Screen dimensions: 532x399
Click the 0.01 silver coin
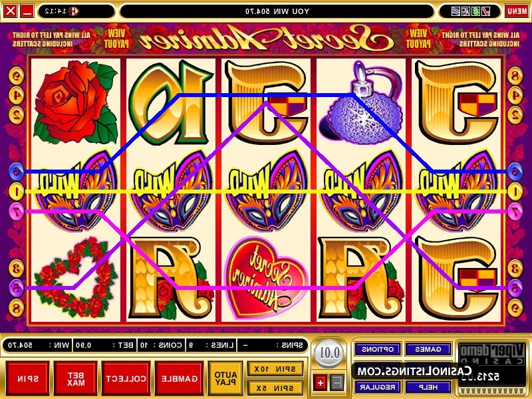click(329, 353)
